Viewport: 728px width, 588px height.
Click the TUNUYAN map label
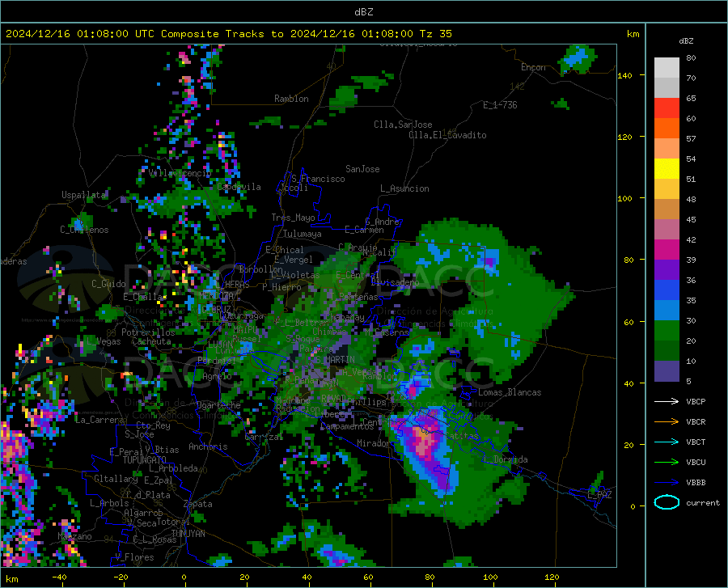(x=188, y=533)
